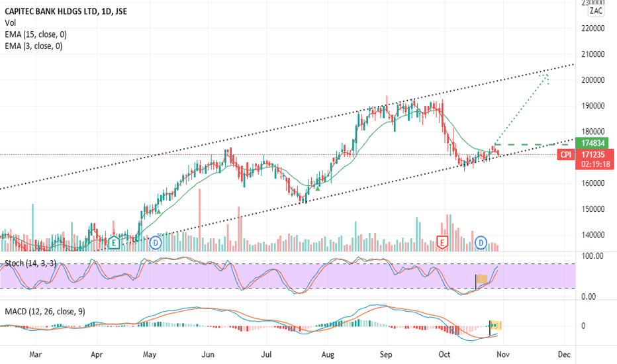Select the EMA (15, close, 0) legend

(x=36, y=34)
